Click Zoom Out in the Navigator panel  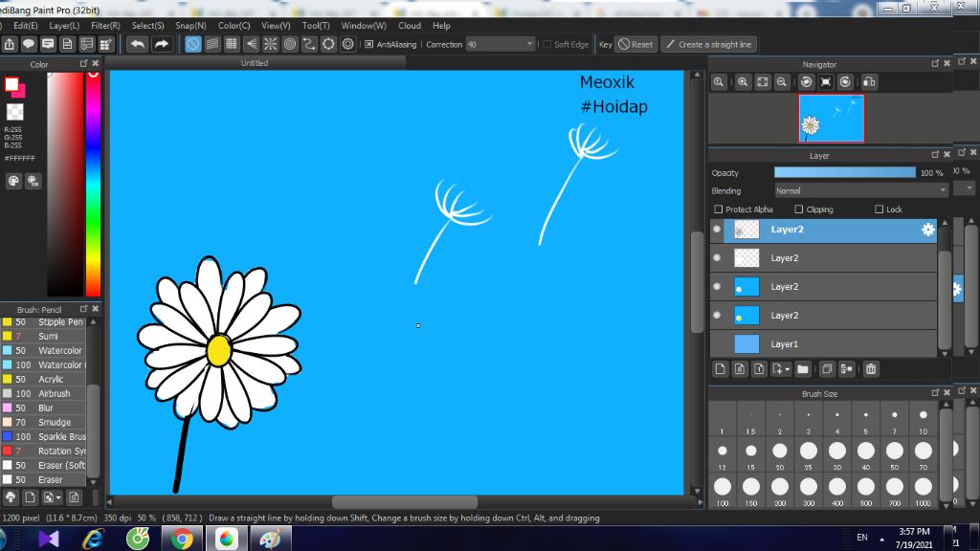(782, 82)
